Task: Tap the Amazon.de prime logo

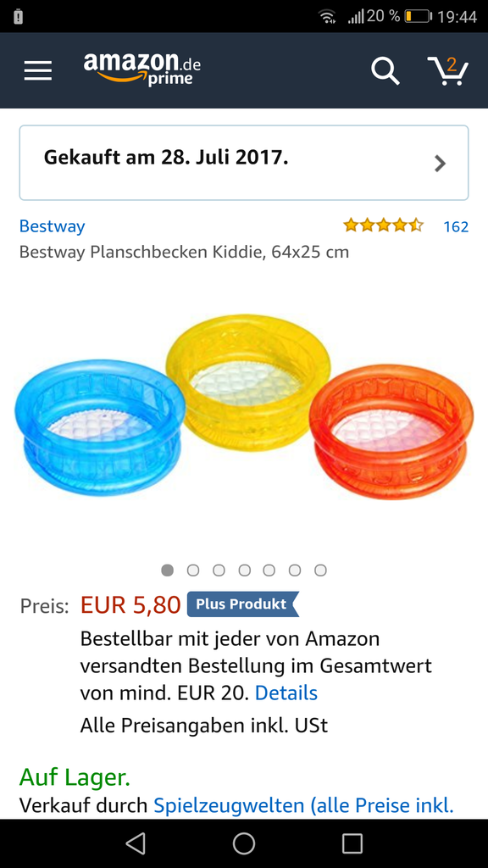Action: coord(142,70)
